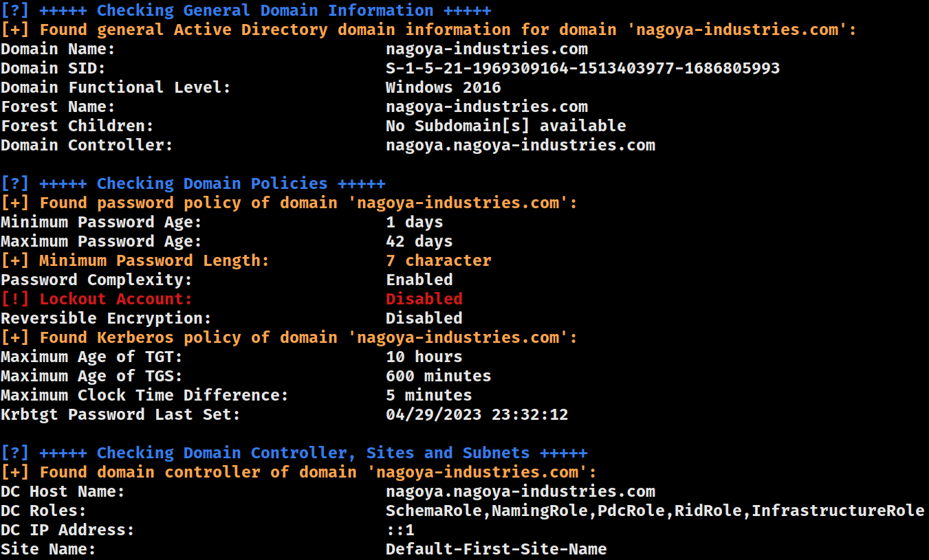Click the 'Maximum Age of TGS:' label
The width and height of the screenshot is (929, 560).
[91, 377]
